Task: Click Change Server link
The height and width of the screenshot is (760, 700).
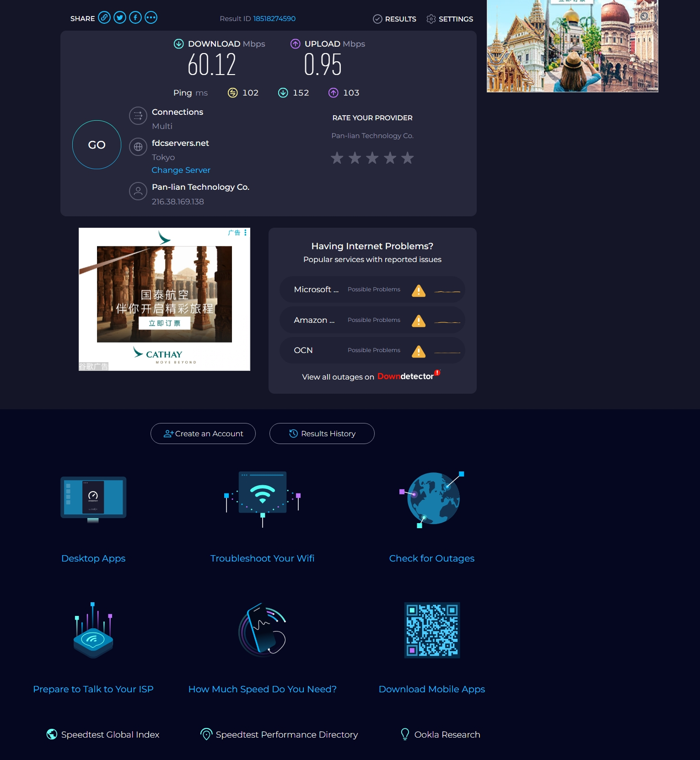Action: coord(181,170)
